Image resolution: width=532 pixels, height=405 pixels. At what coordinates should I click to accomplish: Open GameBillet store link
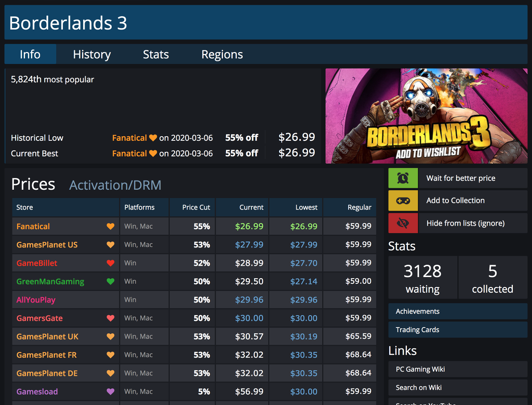[x=37, y=263]
